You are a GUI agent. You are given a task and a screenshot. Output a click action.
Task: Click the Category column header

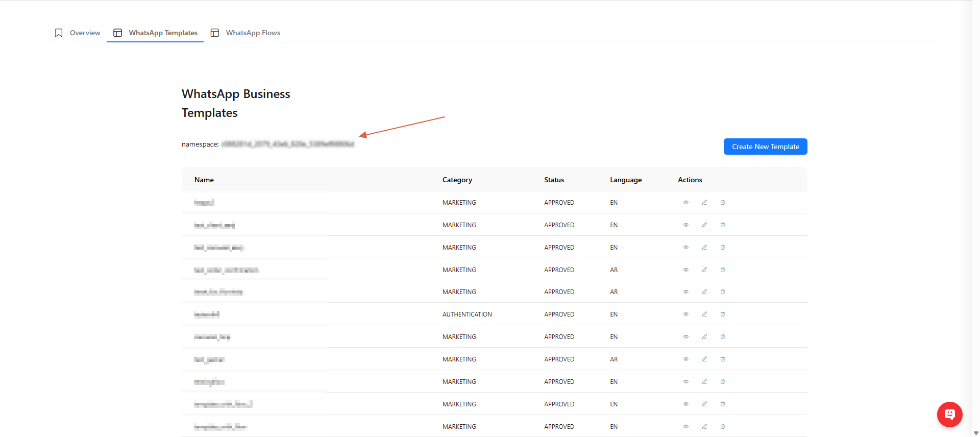[457, 180]
